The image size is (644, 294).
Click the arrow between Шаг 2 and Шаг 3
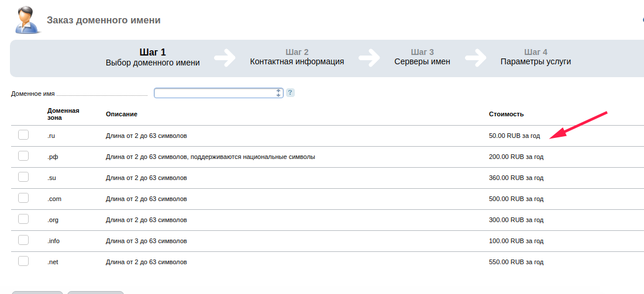coord(369,57)
